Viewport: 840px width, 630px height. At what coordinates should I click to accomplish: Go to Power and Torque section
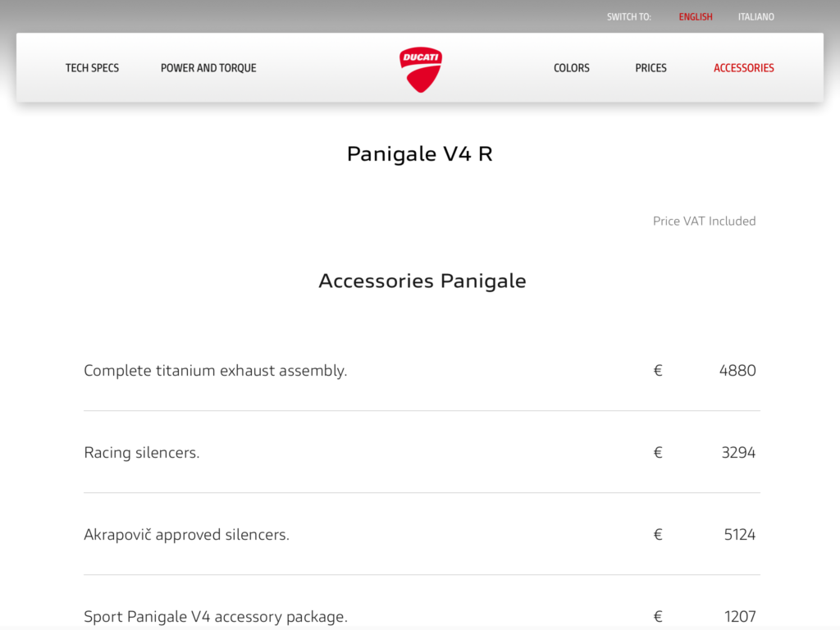tap(208, 68)
